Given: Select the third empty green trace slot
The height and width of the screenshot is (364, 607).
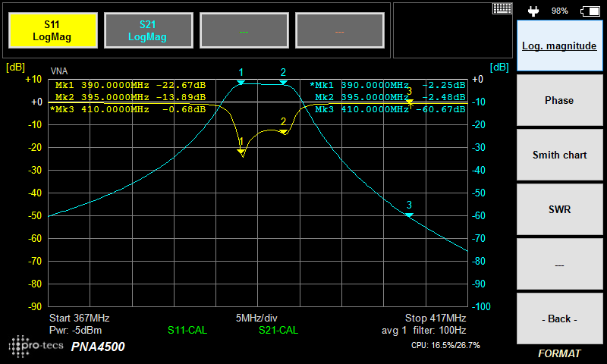Looking at the screenshot, I should [x=244, y=30].
